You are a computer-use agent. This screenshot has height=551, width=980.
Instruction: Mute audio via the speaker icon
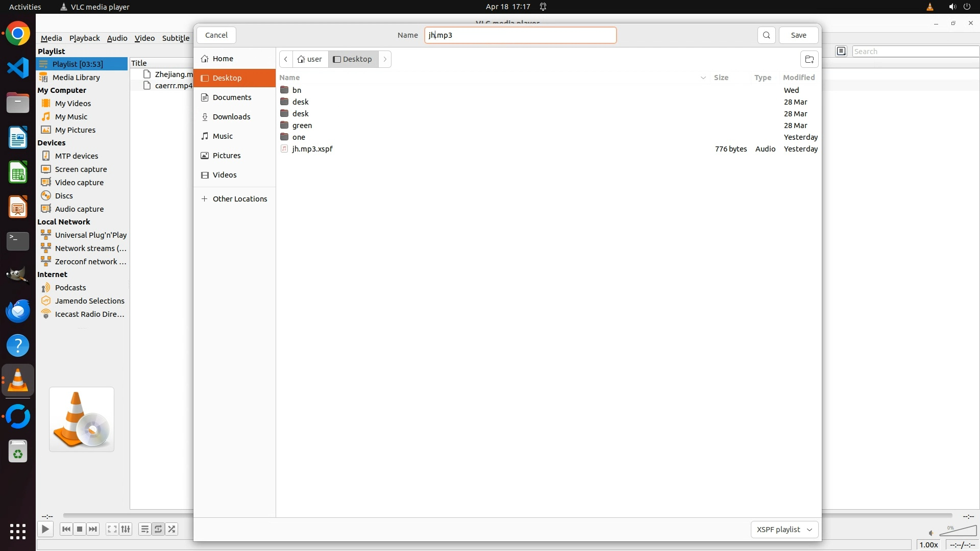coord(931,533)
